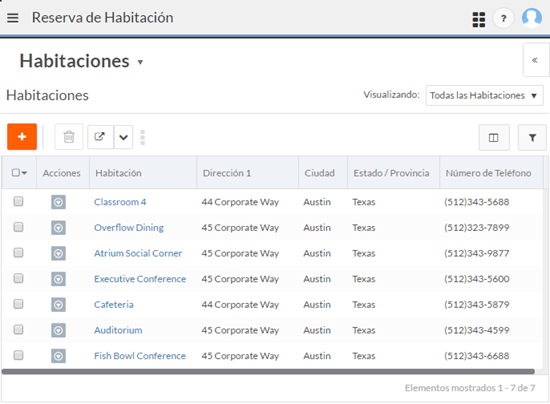Sort by Número de Teléfono column header

488,173
